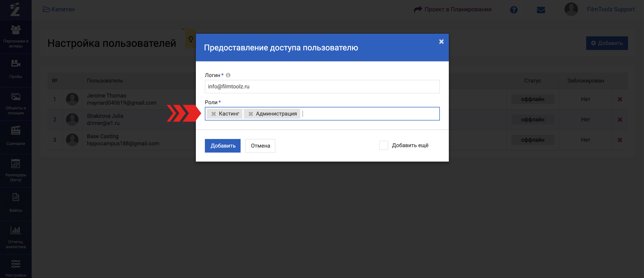Open Проект в Планировании status switcher

tap(453, 9)
